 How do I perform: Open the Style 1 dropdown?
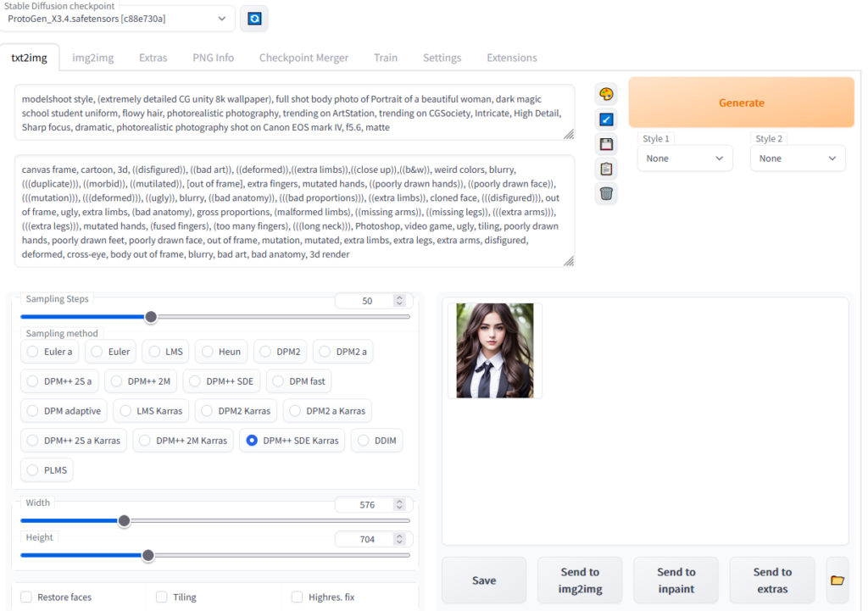tap(685, 158)
